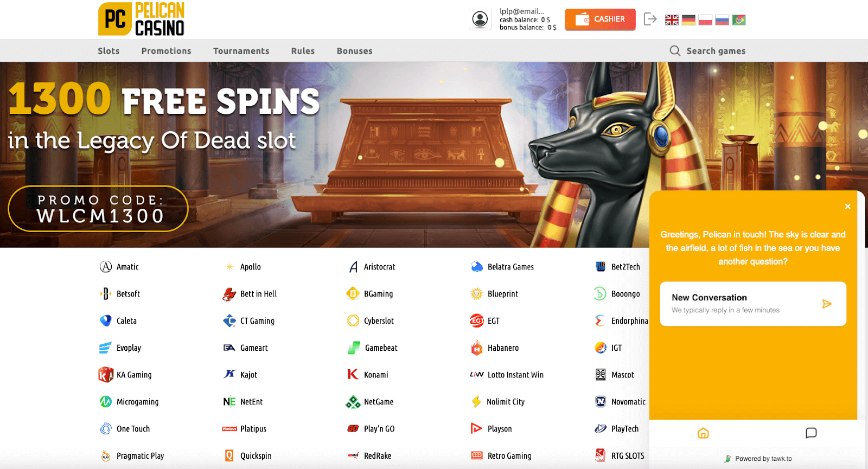The width and height of the screenshot is (868, 469).
Task: Open the Promotions menu item
Action: (x=166, y=51)
